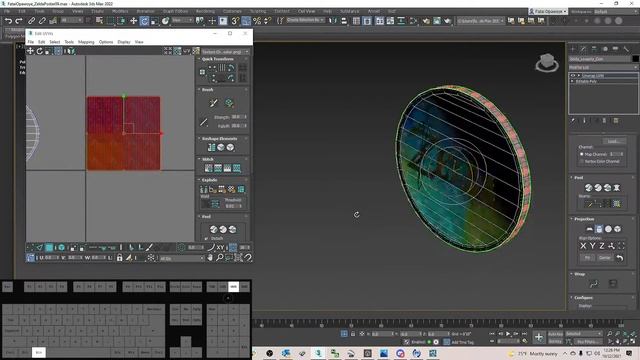Click the Zoom magnifier icon in Edit UVWs
The height and width of the screenshot is (360, 640).
point(220,258)
